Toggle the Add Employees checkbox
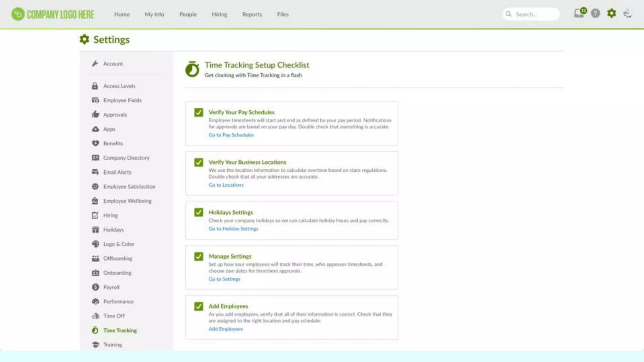 198,306
